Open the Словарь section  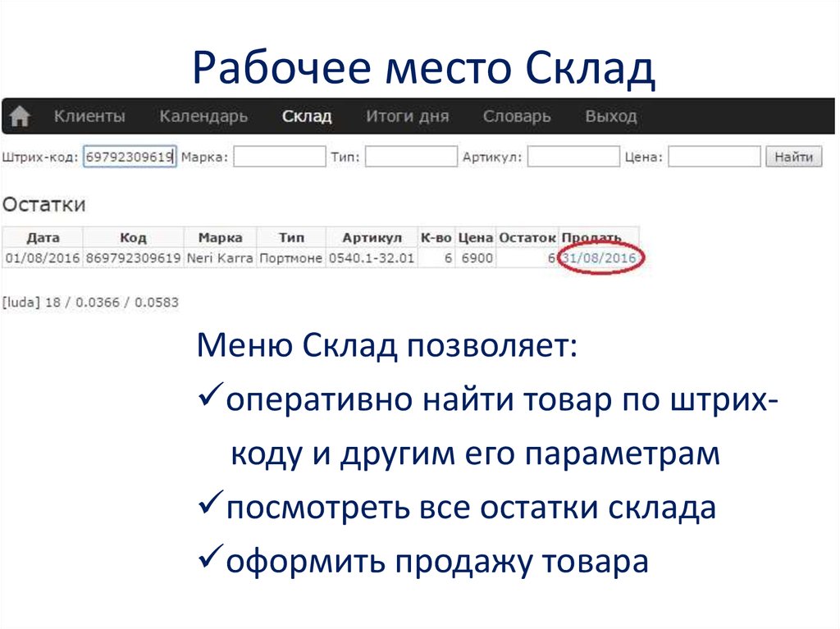click(518, 116)
